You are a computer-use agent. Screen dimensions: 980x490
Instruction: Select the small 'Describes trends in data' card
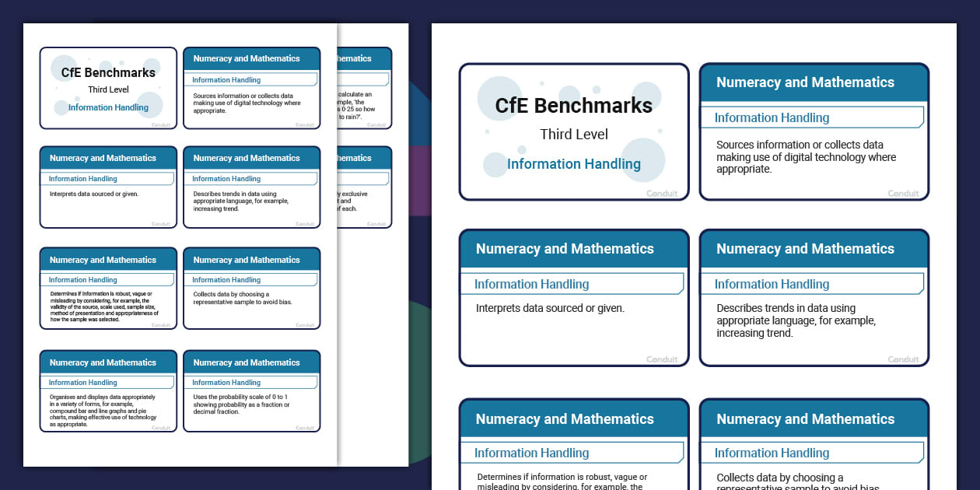[251, 187]
